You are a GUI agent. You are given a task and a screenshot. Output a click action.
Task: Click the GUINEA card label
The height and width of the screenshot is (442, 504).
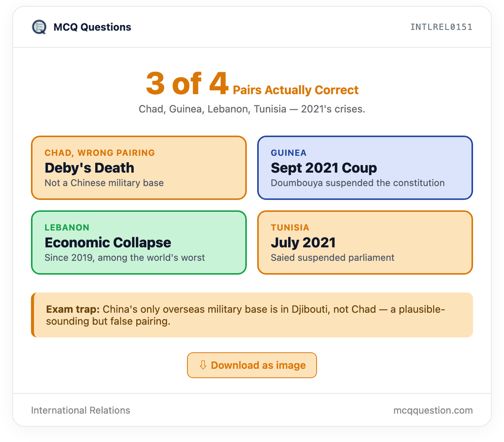click(289, 153)
